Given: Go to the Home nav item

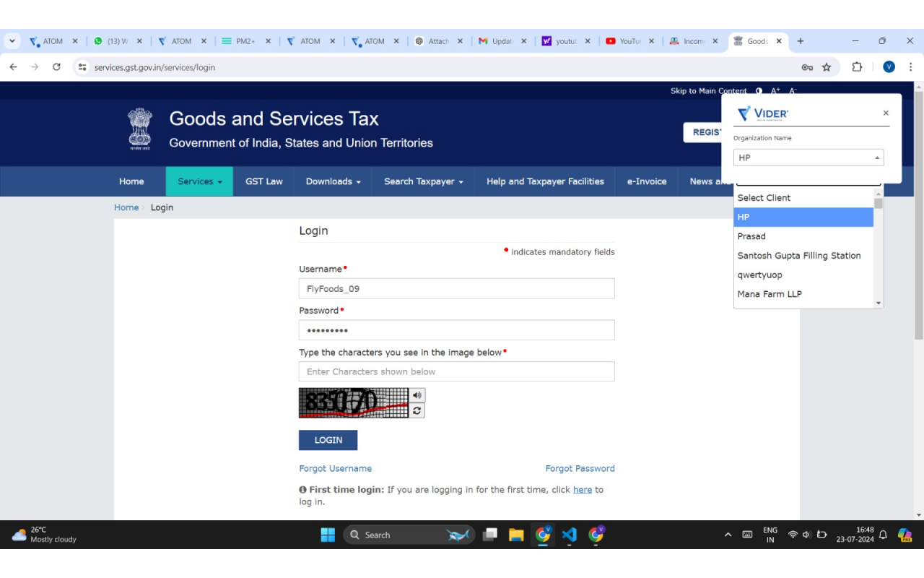Looking at the screenshot, I should (131, 181).
